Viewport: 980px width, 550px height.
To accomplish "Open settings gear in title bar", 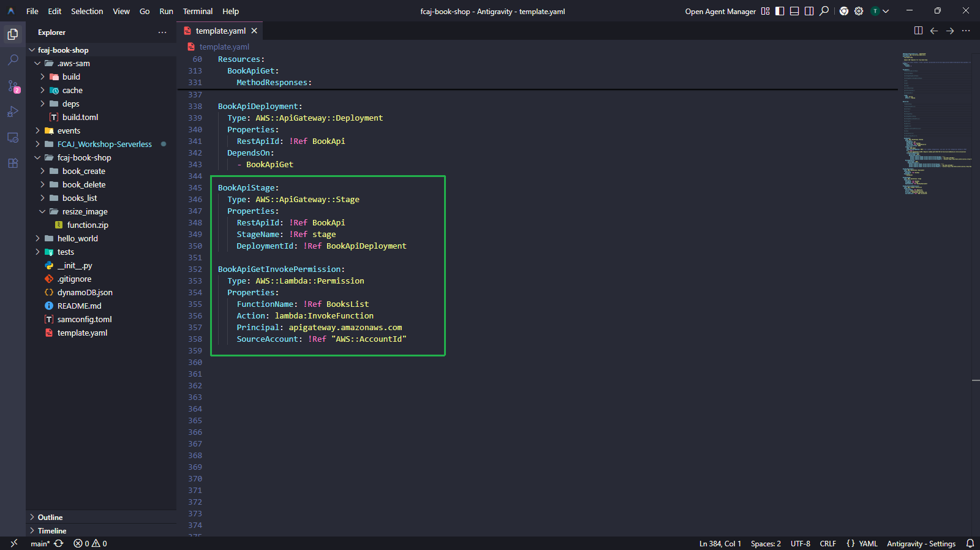I will [859, 11].
